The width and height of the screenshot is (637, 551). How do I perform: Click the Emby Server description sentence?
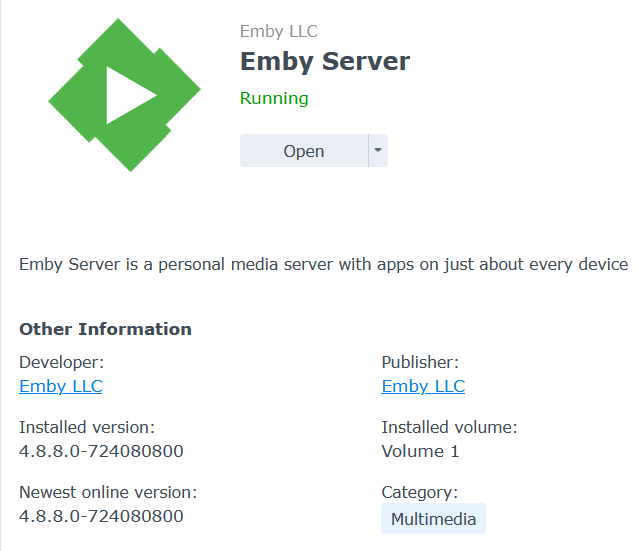pyautogui.click(x=323, y=264)
